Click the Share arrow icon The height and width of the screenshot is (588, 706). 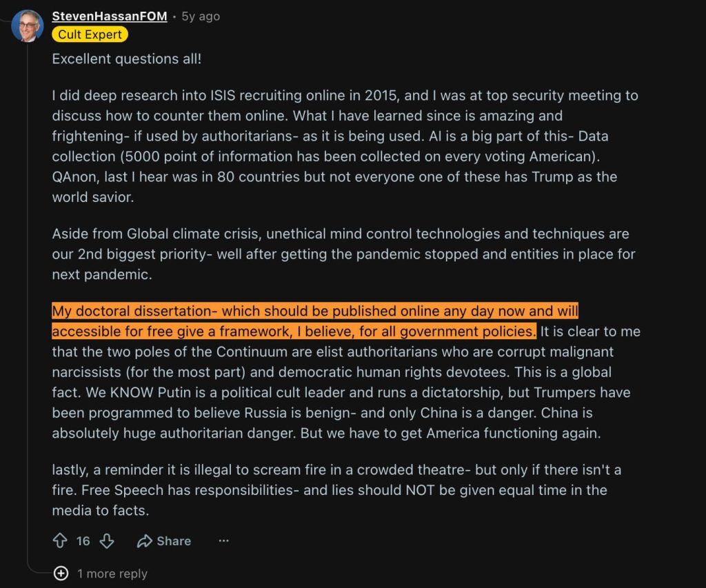click(145, 540)
